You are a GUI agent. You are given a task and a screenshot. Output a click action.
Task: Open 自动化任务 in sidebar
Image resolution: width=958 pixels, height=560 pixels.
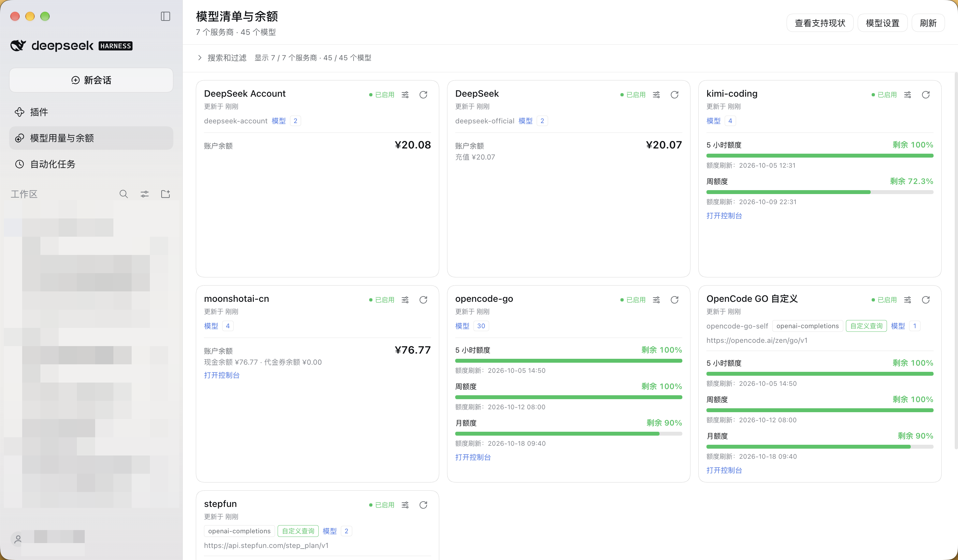point(91,164)
